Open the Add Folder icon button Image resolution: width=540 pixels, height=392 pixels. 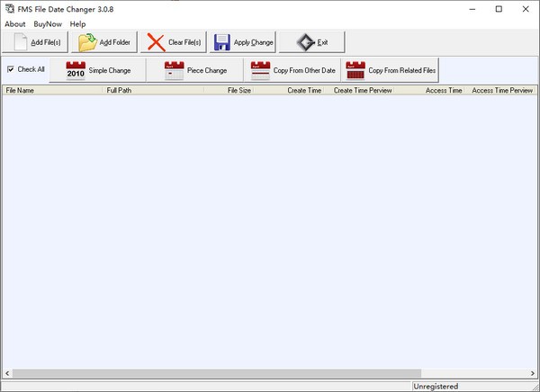88,42
